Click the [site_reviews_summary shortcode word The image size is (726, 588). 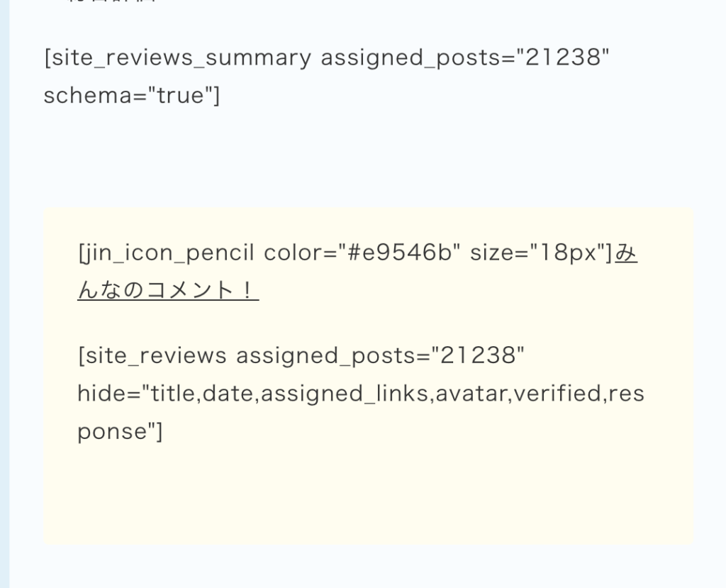tap(177, 57)
